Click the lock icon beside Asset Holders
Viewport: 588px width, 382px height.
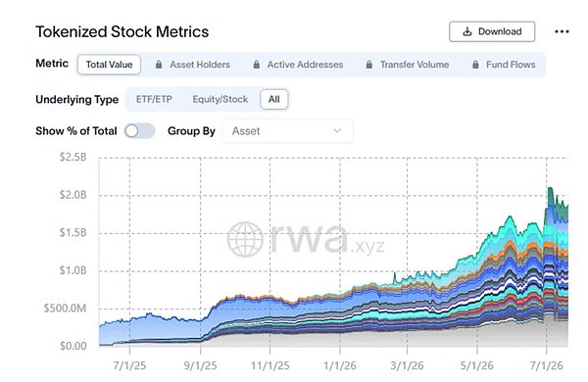click(159, 65)
